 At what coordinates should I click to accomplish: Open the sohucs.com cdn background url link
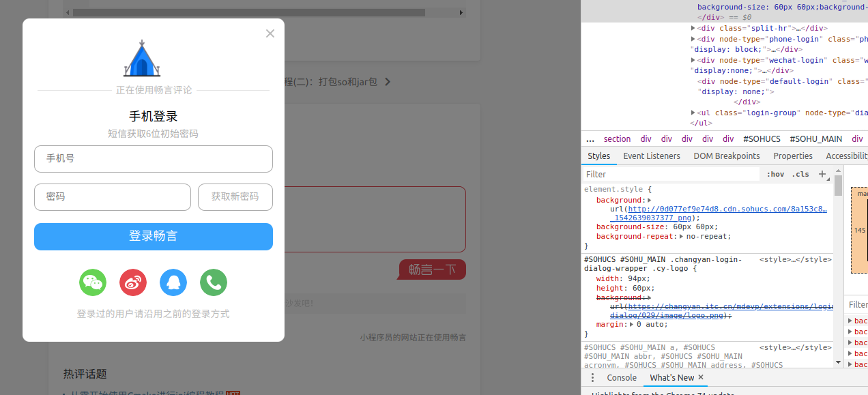719,214
